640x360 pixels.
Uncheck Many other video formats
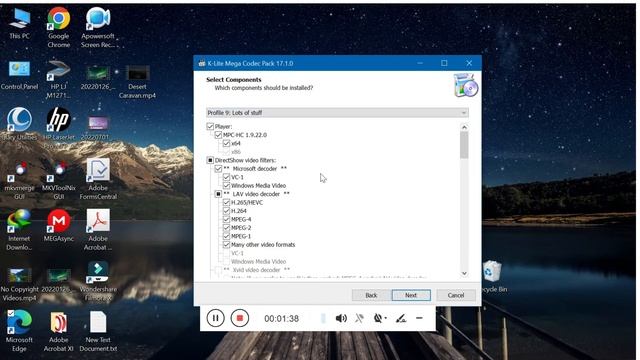click(226, 245)
